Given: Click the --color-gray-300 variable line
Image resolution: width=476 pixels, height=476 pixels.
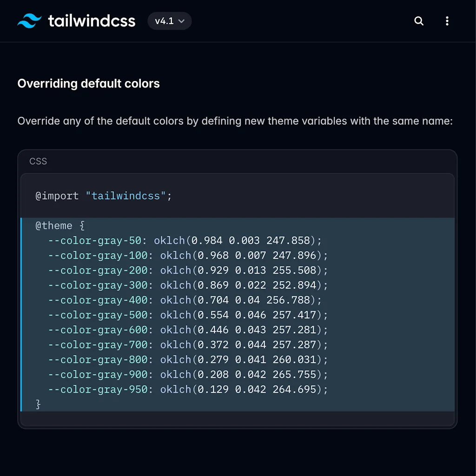Looking at the screenshot, I should 188,285.
